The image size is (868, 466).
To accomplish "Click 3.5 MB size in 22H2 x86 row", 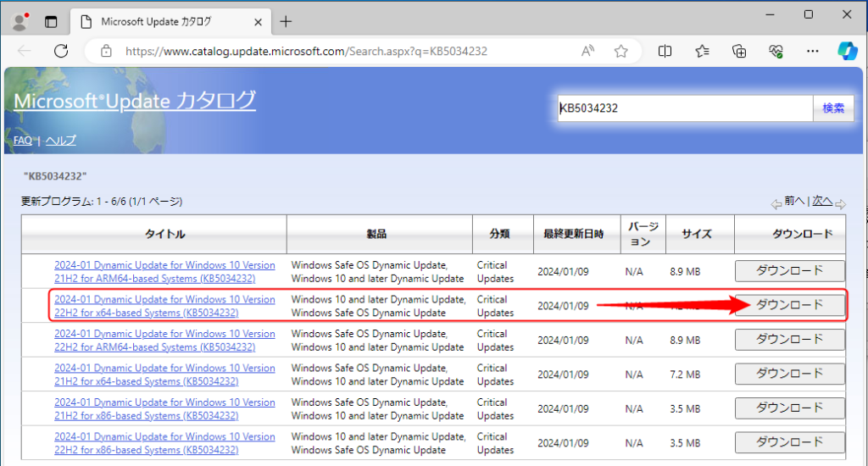I will [x=685, y=443].
